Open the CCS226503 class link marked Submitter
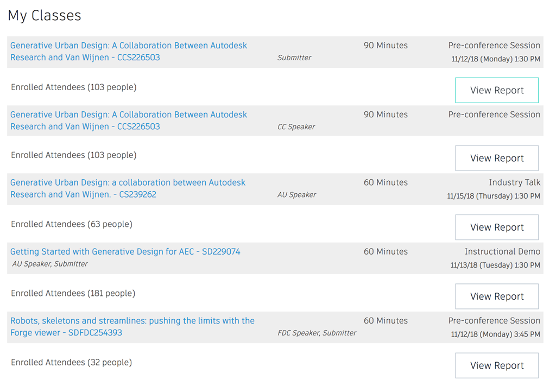The image size is (556, 392). click(129, 46)
